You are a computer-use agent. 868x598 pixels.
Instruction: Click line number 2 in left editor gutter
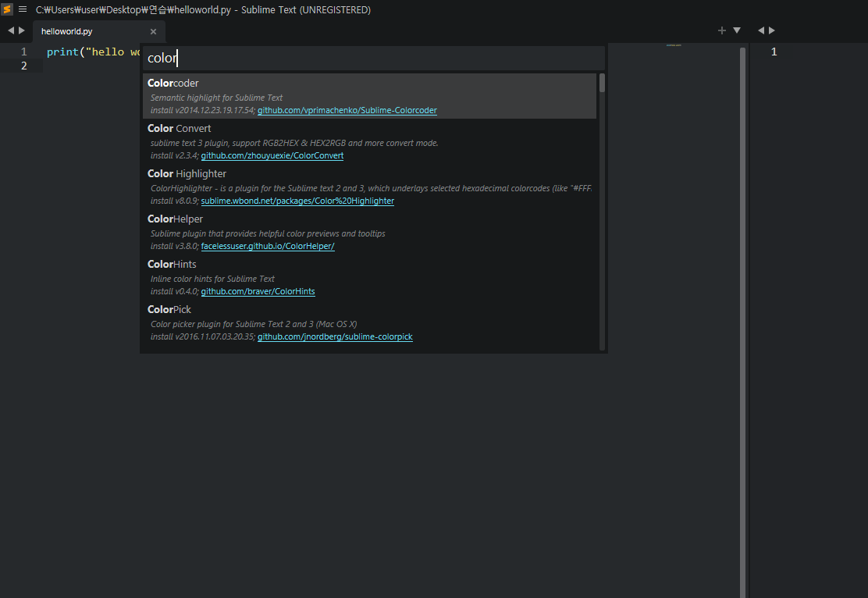point(23,66)
